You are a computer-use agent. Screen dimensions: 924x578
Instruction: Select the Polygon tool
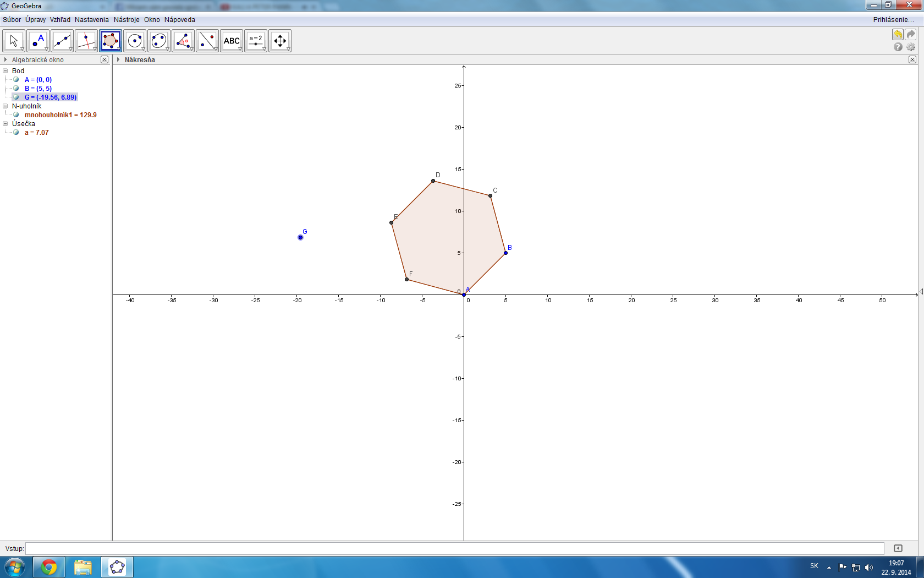[111, 41]
